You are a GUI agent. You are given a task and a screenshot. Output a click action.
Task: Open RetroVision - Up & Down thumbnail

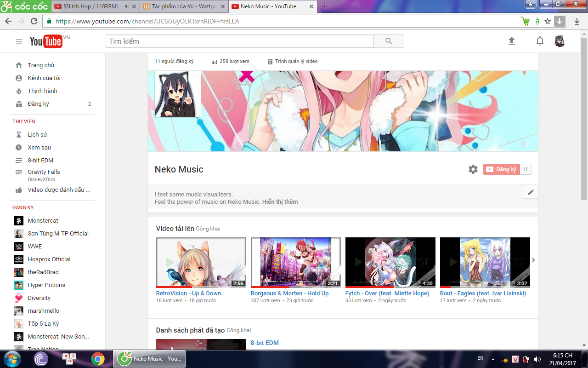pyautogui.click(x=201, y=262)
